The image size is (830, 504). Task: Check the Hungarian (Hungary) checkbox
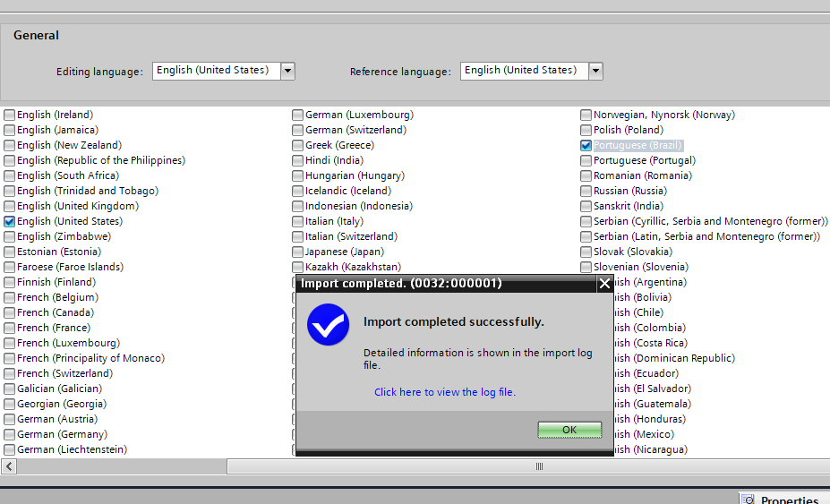297,175
